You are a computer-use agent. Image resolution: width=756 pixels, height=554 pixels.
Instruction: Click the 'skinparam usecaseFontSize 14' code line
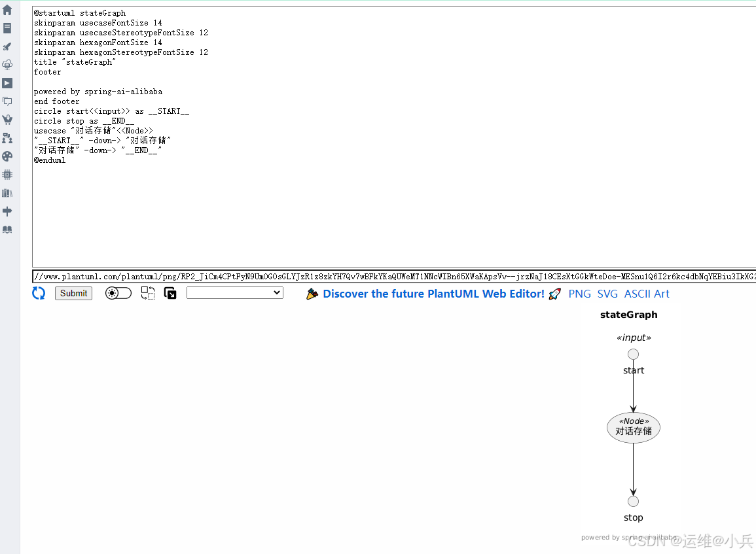(x=98, y=23)
